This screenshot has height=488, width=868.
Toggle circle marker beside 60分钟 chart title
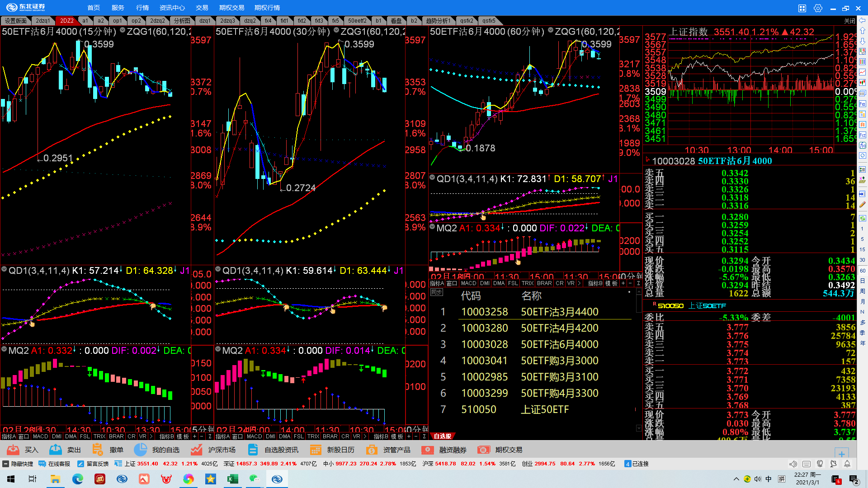(x=551, y=31)
